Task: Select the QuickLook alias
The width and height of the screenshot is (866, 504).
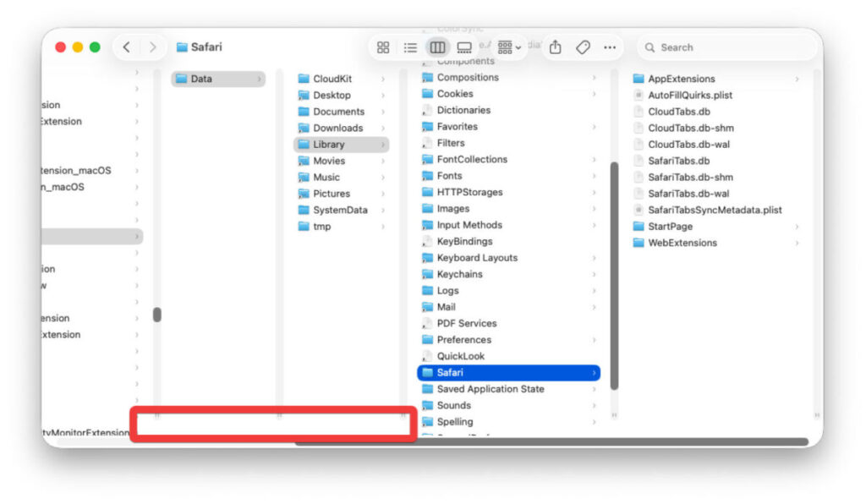Action: click(508, 357)
